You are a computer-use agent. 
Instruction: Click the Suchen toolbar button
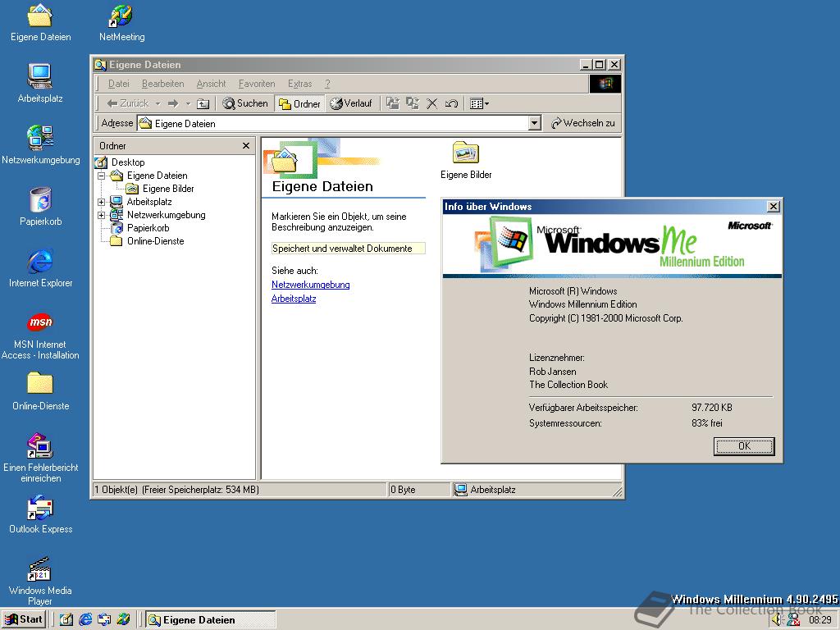[244, 103]
